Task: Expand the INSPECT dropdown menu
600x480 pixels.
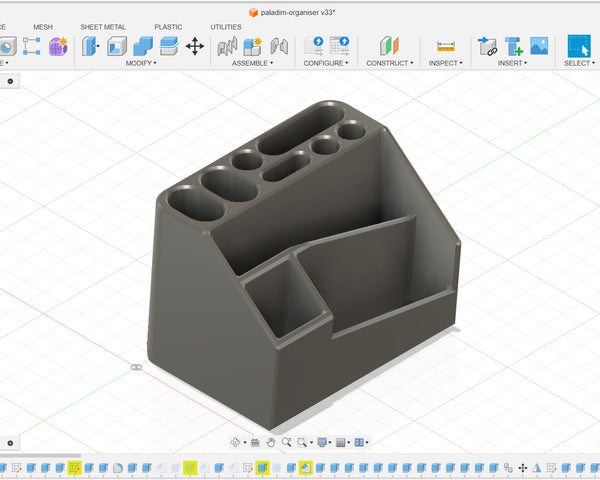Action: tap(445, 63)
